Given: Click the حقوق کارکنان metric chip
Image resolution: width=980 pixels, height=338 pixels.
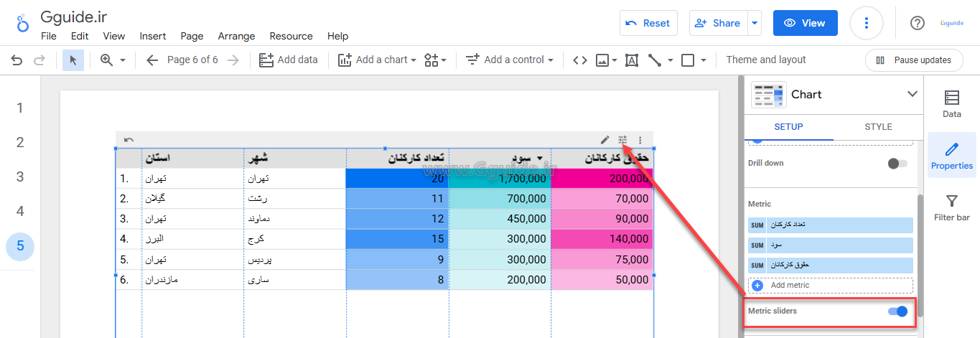Looking at the screenshot, I should coord(831,266).
